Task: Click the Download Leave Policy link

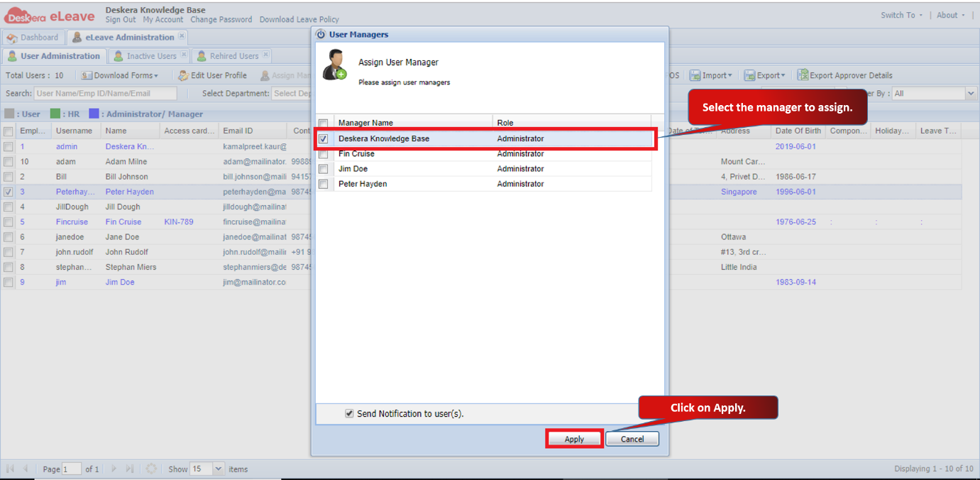Action: 299,20
